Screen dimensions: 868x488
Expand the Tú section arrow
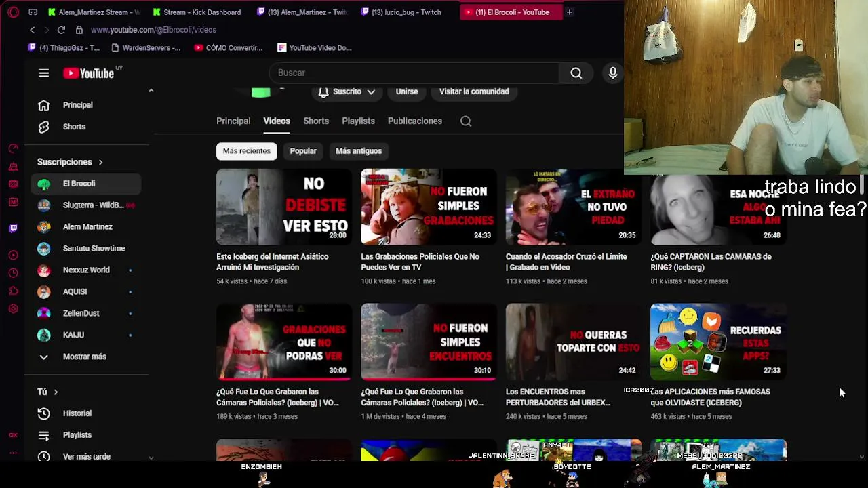56,392
